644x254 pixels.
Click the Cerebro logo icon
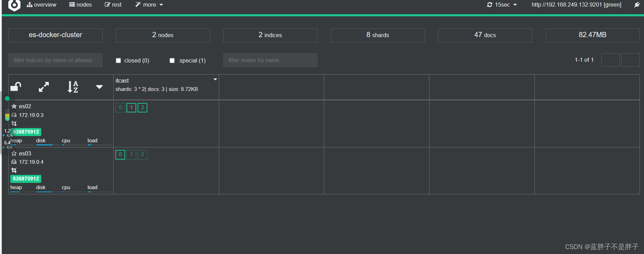pos(14,5)
